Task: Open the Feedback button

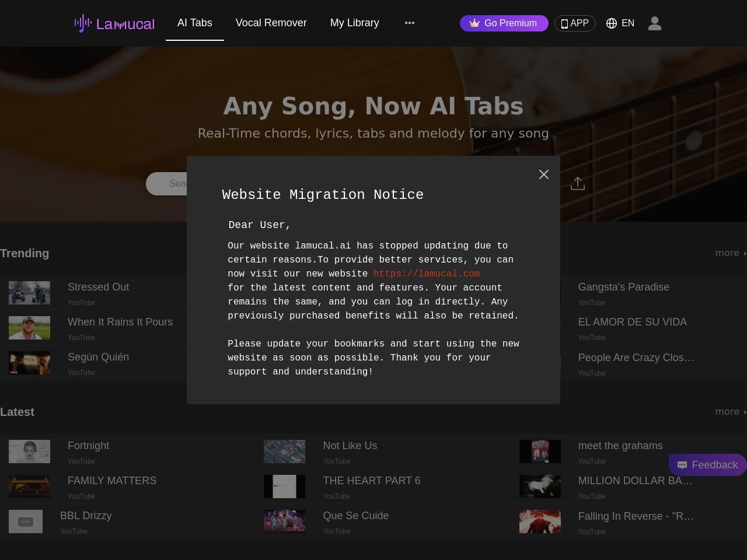Action: 708,465
